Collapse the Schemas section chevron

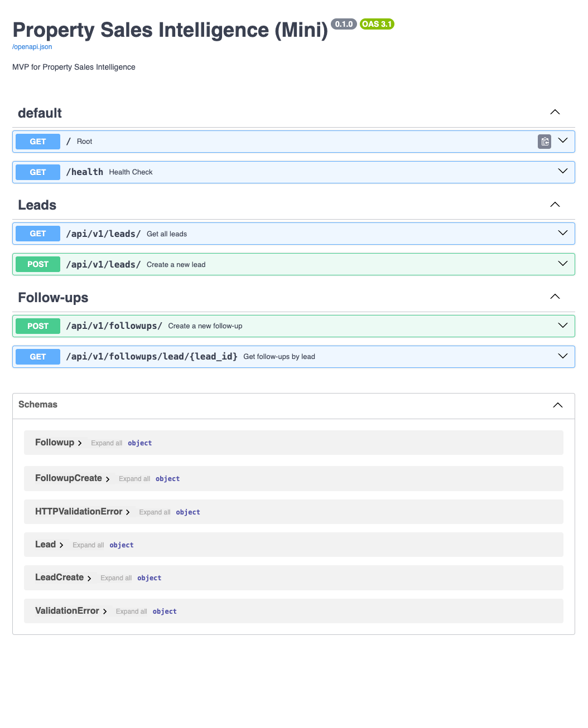click(x=557, y=405)
